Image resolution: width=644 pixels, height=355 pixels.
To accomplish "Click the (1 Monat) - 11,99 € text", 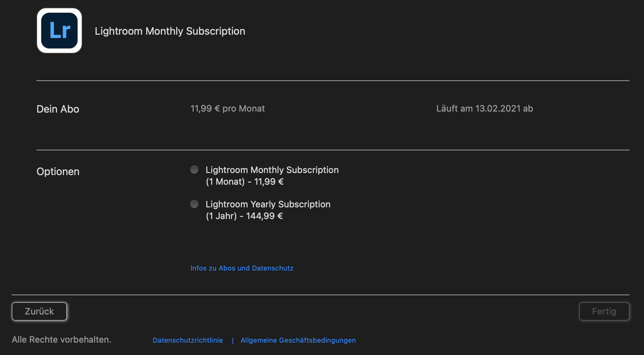I will [x=245, y=182].
